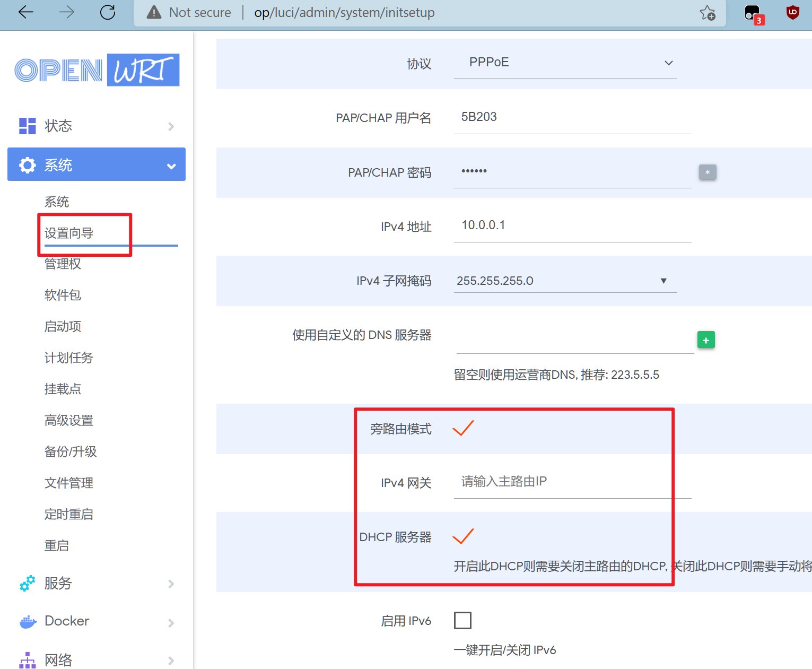This screenshot has width=812, height=669.
Task: Toggle the 旁路由模式 checkbox
Action: click(x=463, y=428)
